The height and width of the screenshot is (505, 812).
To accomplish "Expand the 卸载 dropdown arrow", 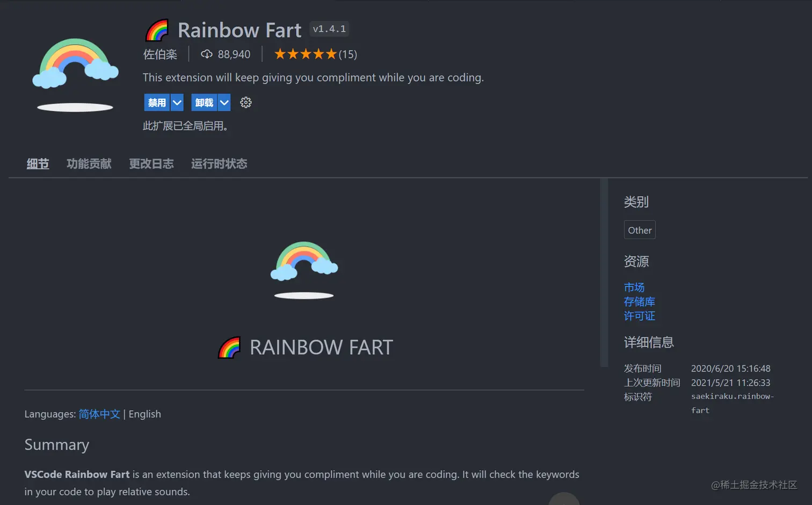I will pos(224,103).
